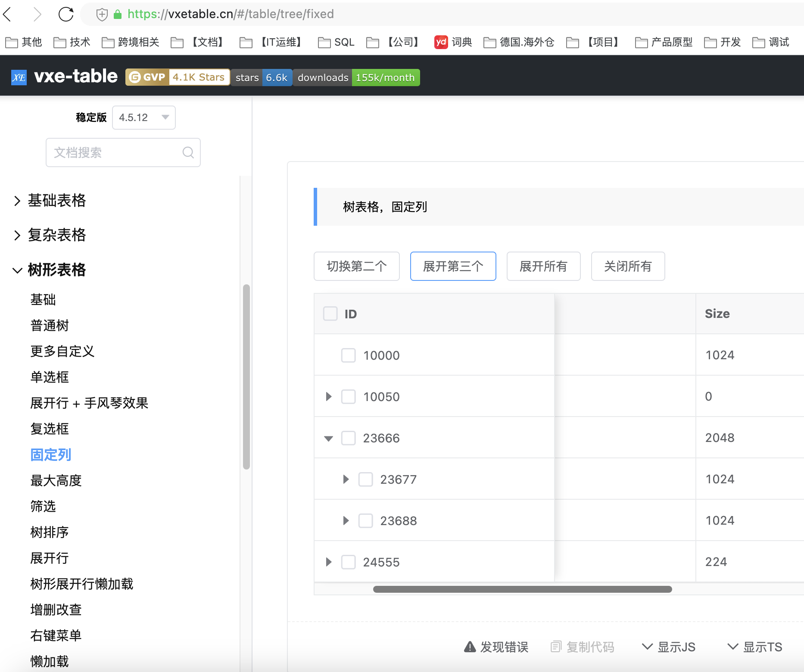Open the 开发 bookmark folder

coord(723,42)
